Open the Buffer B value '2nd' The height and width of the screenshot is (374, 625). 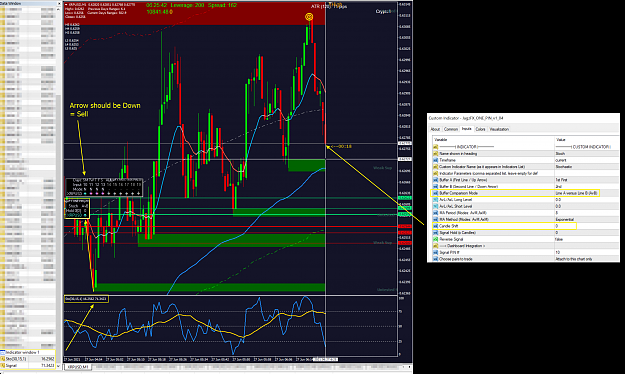tap(586, 186)
